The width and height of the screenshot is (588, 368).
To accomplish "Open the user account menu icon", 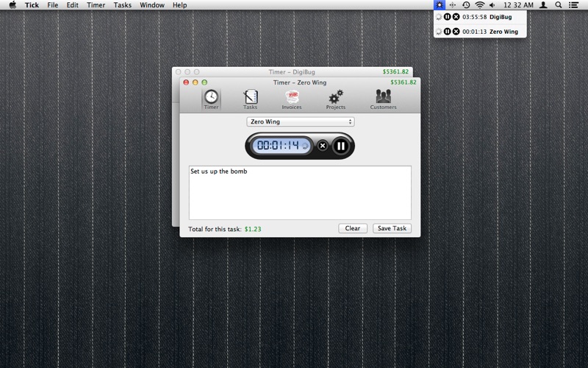I will [x=543, y=5].
